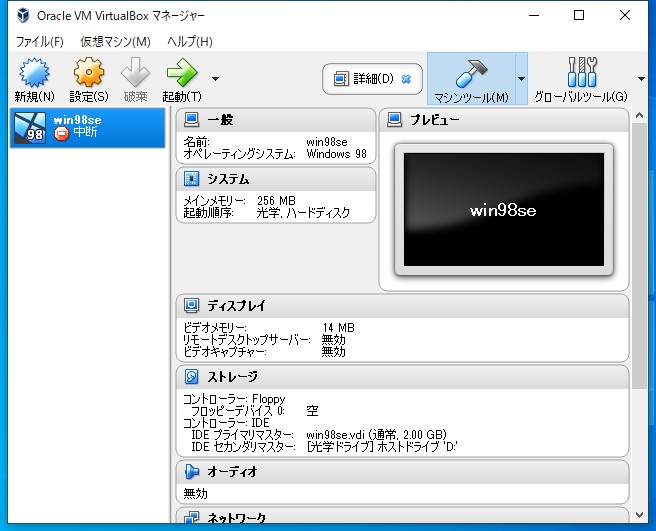The height and width of the screenshot is (531, 656).
Task: Click the ストレージ disk icon
Action: point(192,377)
